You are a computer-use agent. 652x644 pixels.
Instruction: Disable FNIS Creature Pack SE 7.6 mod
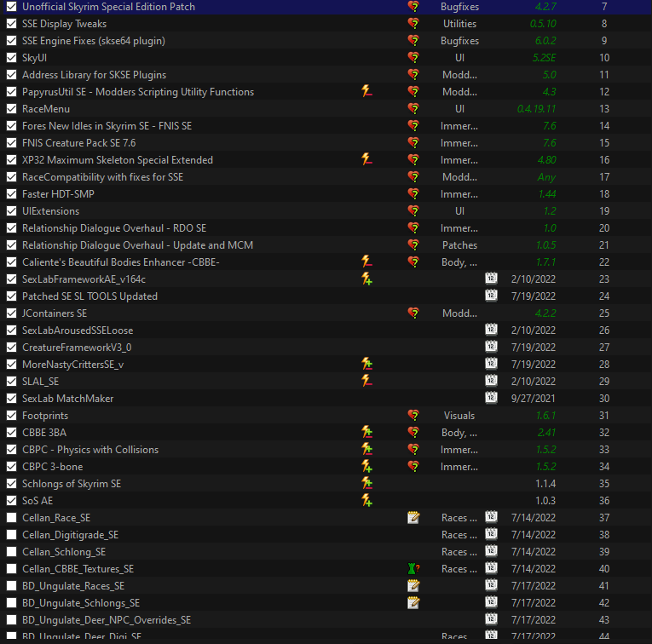coord(12,142)
